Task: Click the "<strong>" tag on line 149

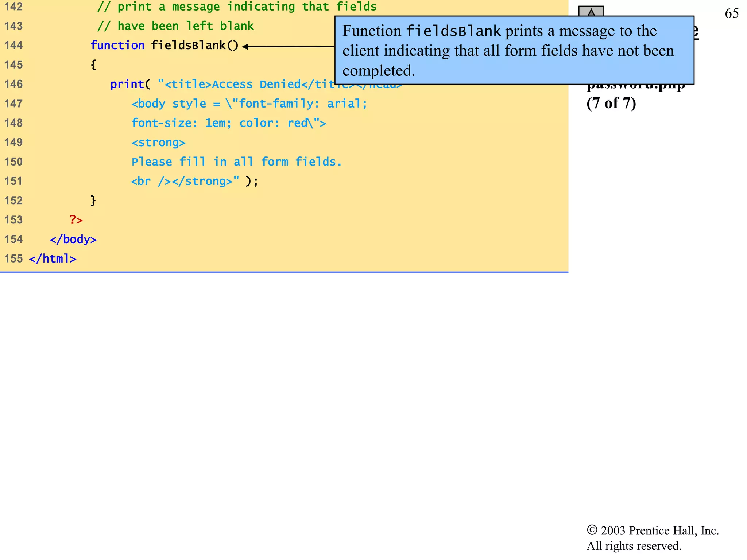Action: coord(158,143)
